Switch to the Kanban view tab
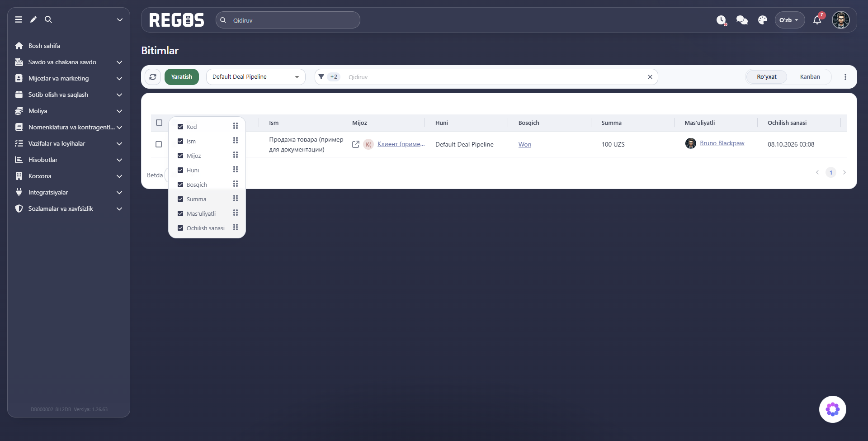This screenshot has height=441, width=868. [810, 77]
